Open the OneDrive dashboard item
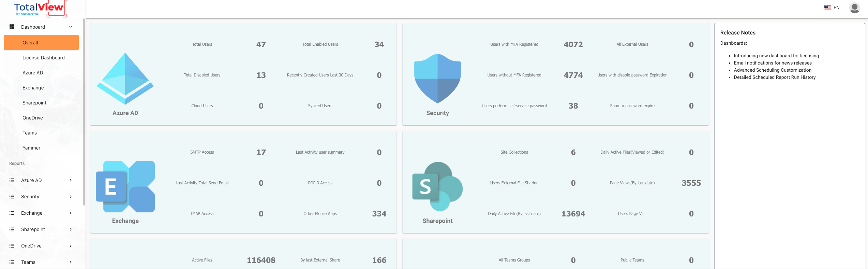This screenshot has height=269, width=868. click(x=33, y=118)
